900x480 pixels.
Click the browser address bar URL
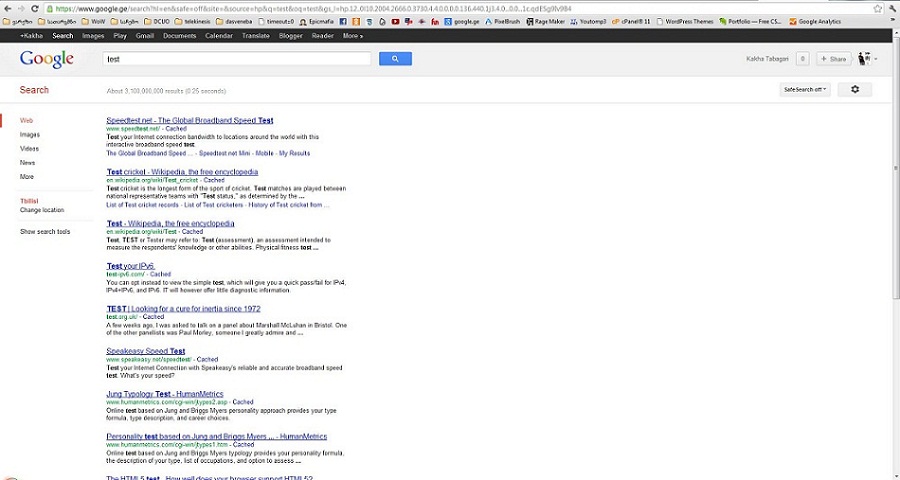(x=314, y=9)
